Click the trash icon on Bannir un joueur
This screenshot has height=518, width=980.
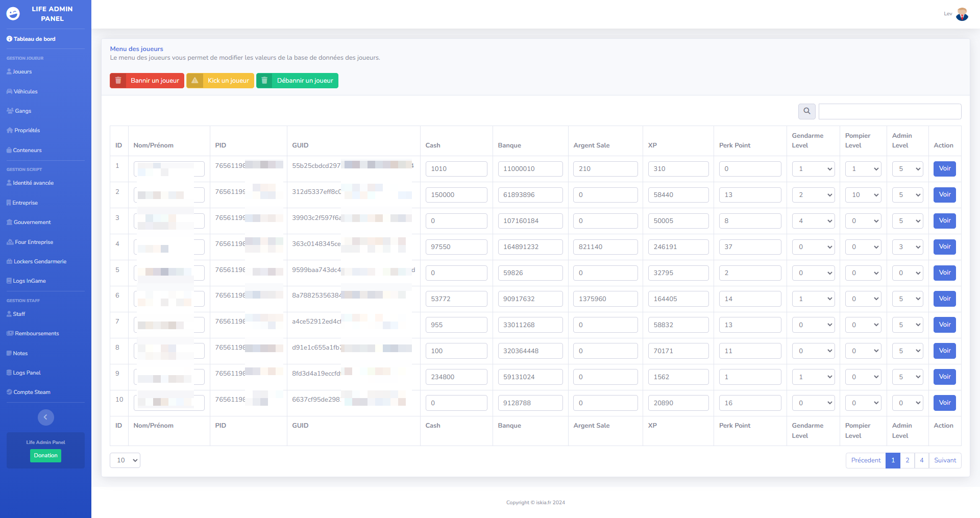tap(118, 81)
